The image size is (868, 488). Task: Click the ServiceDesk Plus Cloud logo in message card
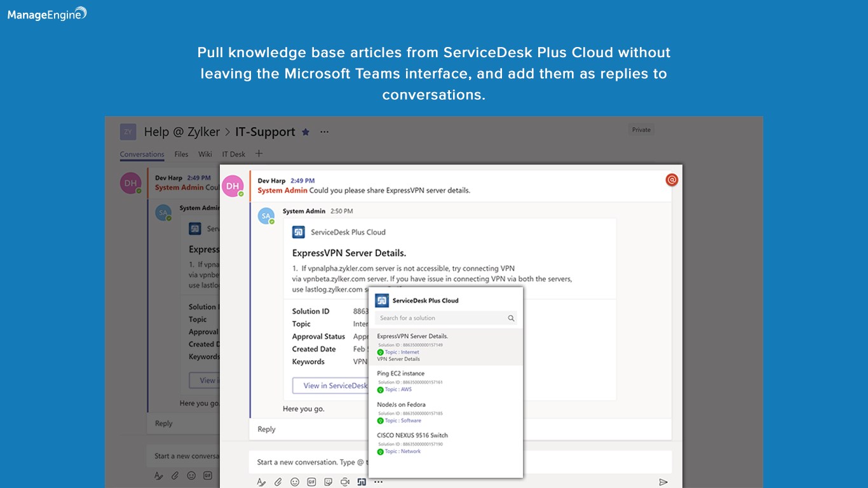(298, 232)
